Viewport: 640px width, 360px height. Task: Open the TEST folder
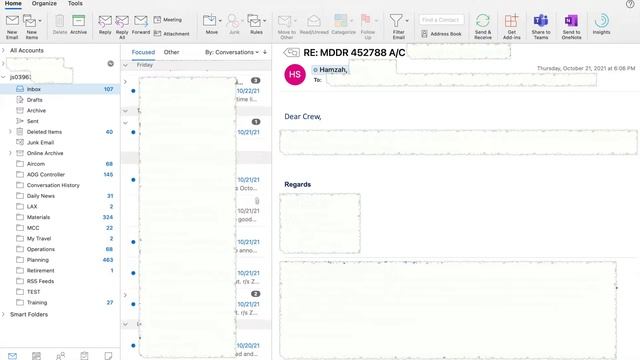[60, 292]
